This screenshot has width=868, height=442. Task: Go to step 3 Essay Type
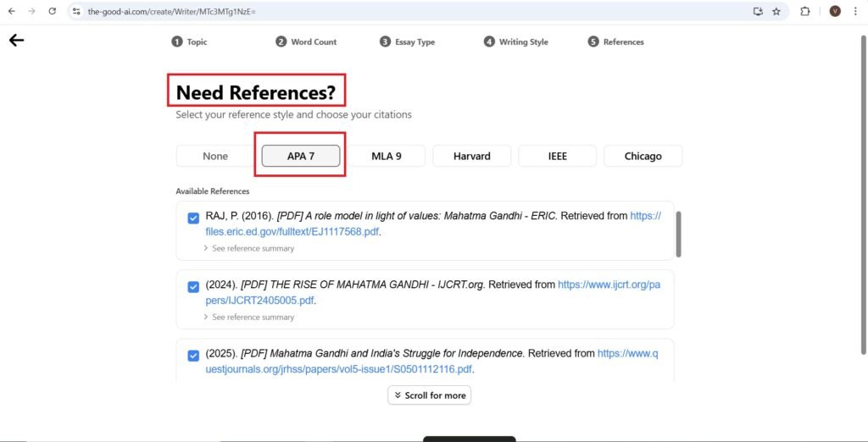(408, 42)
